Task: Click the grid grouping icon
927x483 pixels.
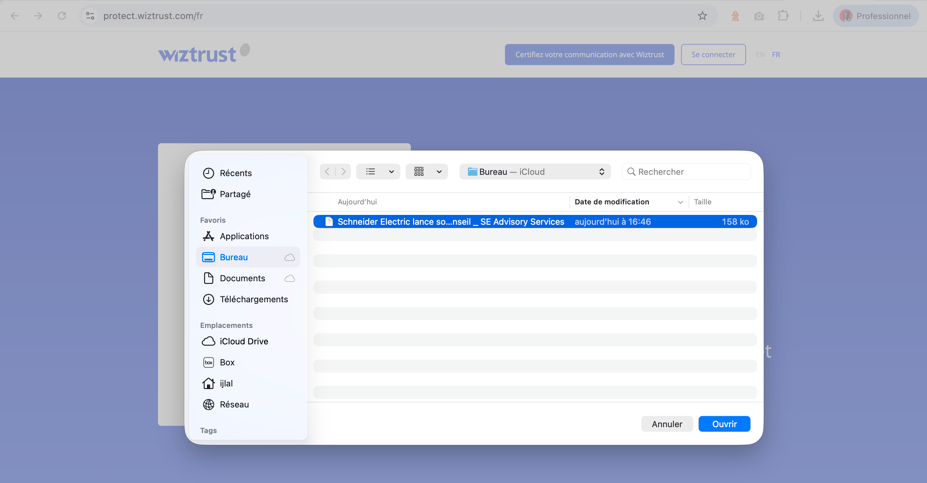Action: [419, 171]
